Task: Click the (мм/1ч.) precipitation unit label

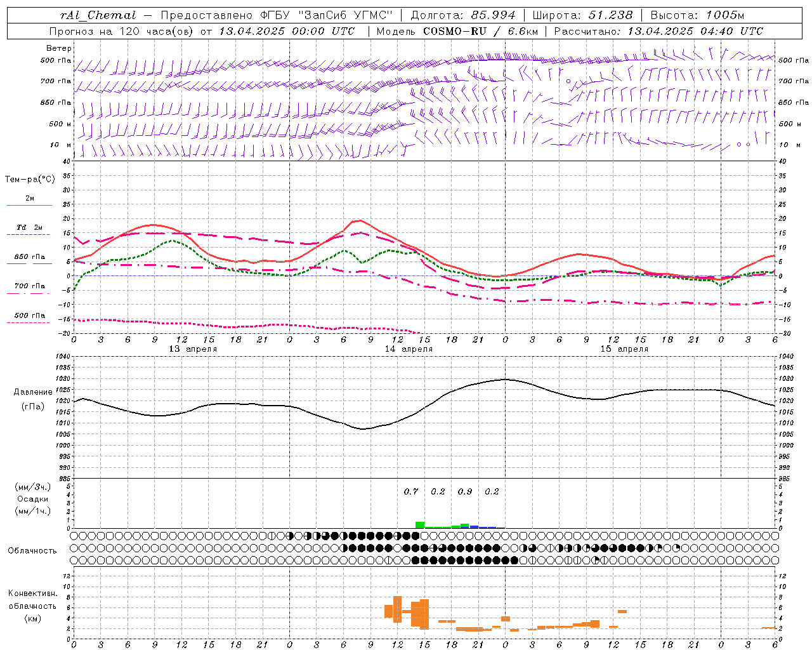Action: click(x=33, y=511)
